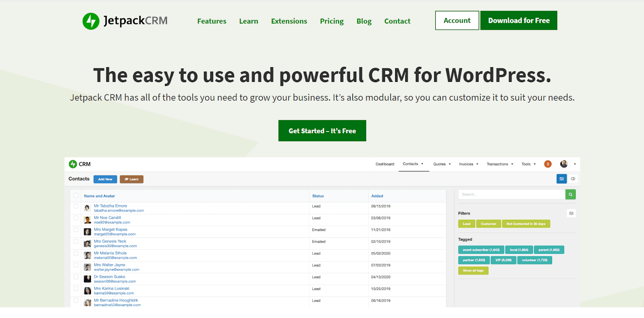The height and width of the screenshot is (318, 644).
Task: Click the Account button
Action: pyautogui.click(x=457, y=20)
